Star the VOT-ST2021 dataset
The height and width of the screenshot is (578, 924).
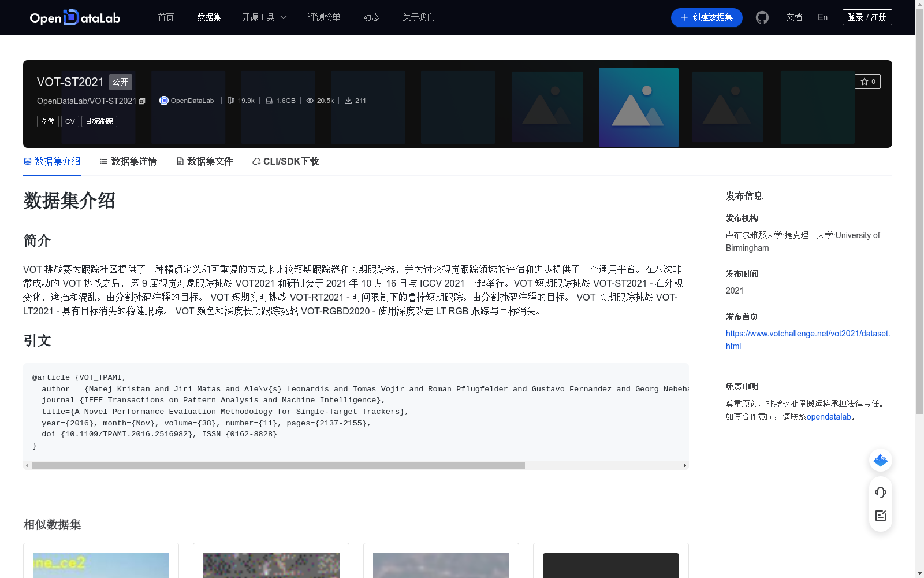click(867, 81)
